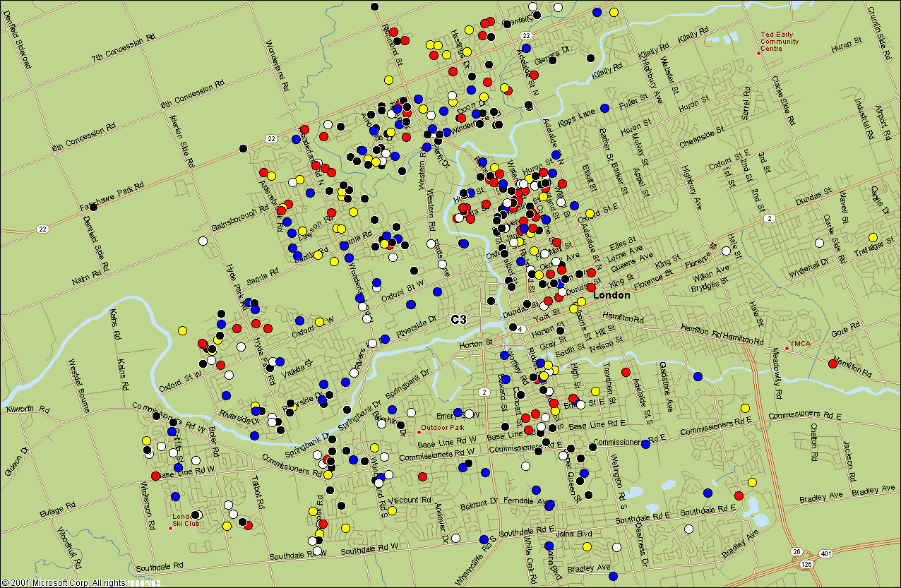Select the Westdel Bourne label

[80, 386]
